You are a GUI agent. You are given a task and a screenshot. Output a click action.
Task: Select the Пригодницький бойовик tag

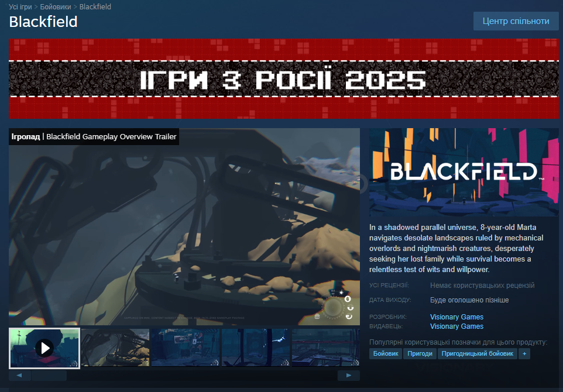pyautogui.click(x=477, y=353)
